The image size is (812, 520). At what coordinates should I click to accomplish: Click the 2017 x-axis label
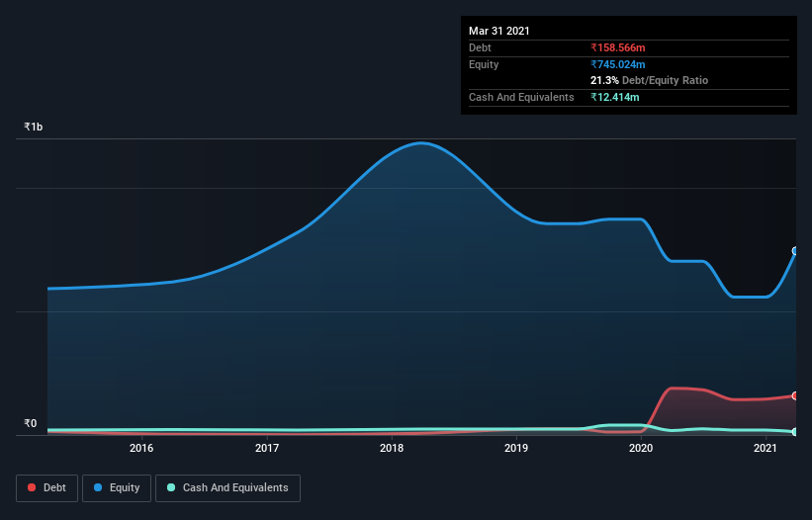coord(267,448)
